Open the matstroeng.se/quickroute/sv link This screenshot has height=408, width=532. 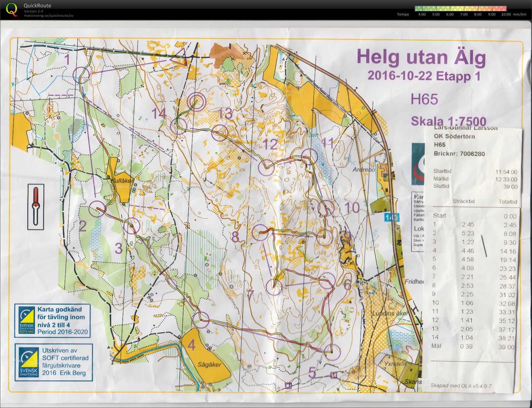(x=49, y=16)
